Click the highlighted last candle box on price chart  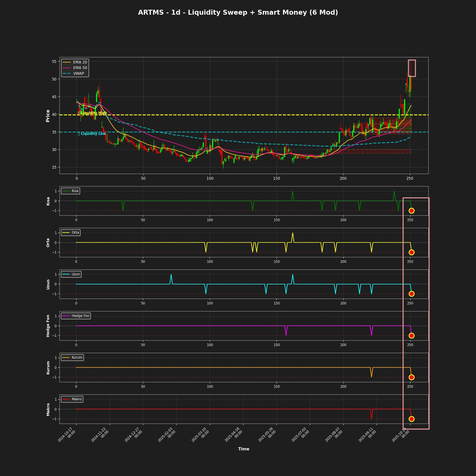pyautogui.click(x=412, y=68)
